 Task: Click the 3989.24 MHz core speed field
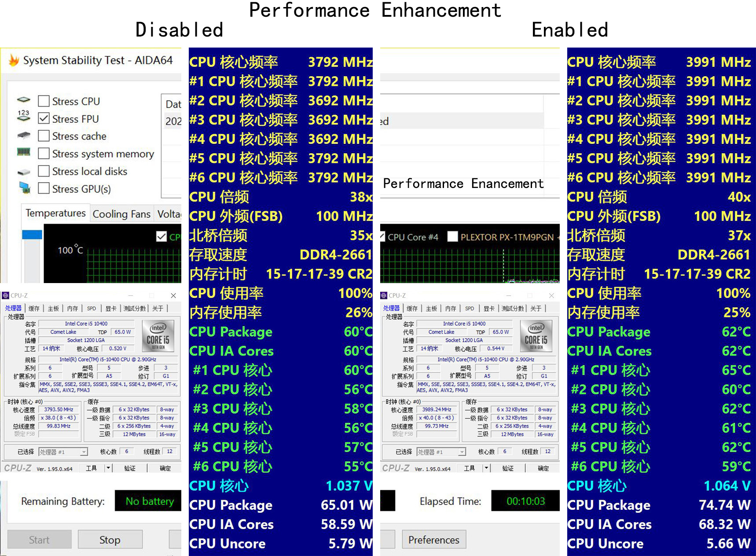tap(437, 409)
